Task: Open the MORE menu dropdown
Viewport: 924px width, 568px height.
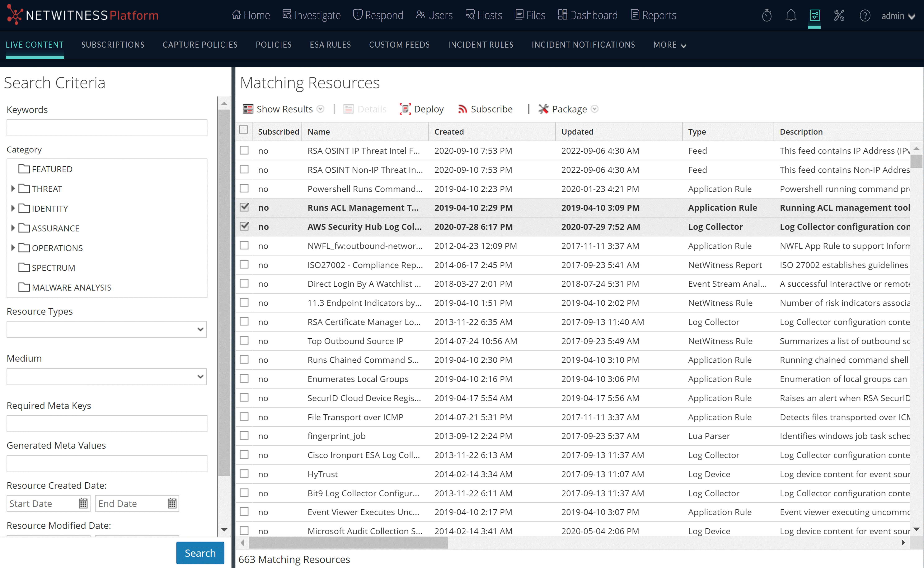Action: coord(670,45)
